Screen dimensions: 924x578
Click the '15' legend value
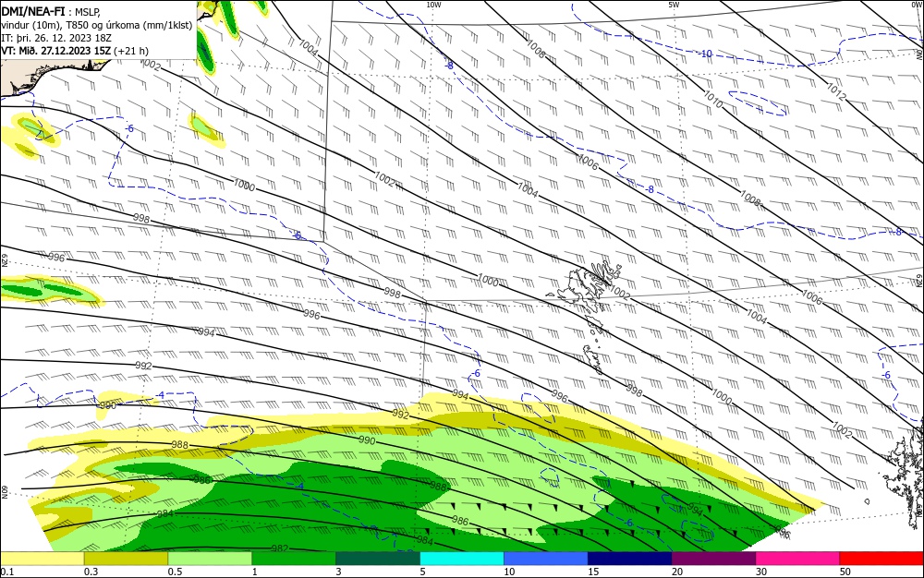[x=593, y=572]
